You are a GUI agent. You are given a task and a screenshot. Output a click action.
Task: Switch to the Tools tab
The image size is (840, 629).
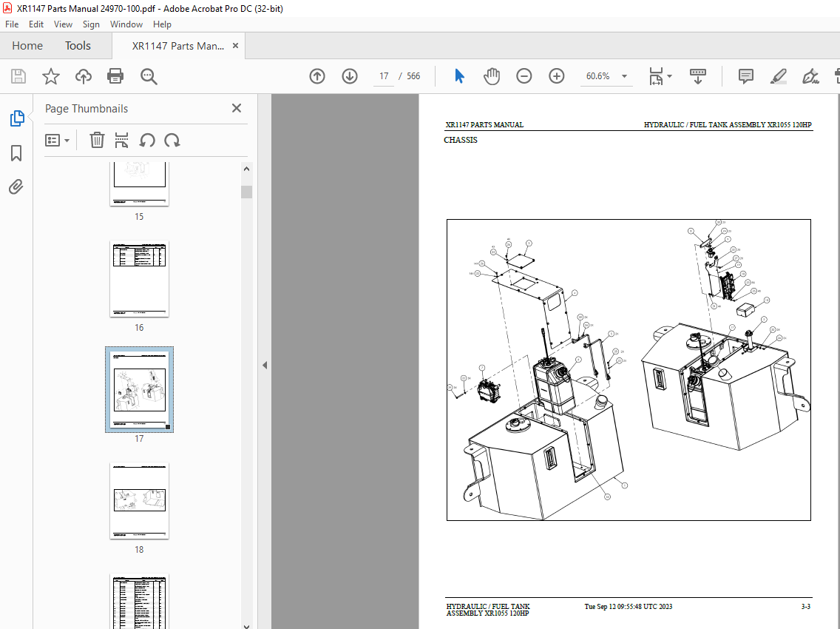78,46
